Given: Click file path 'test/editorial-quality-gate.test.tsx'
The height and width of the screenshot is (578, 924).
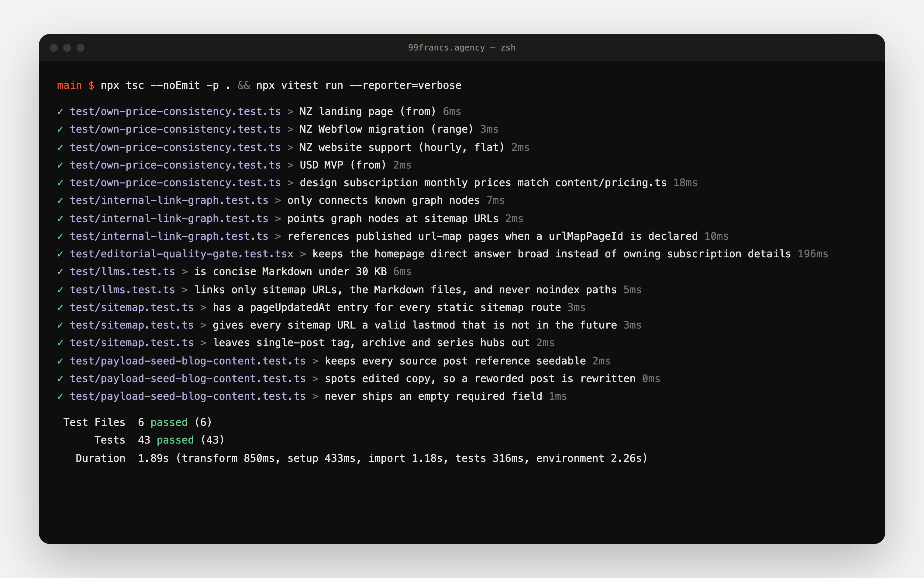Looking at the screenshot, I should pos(181,254).
